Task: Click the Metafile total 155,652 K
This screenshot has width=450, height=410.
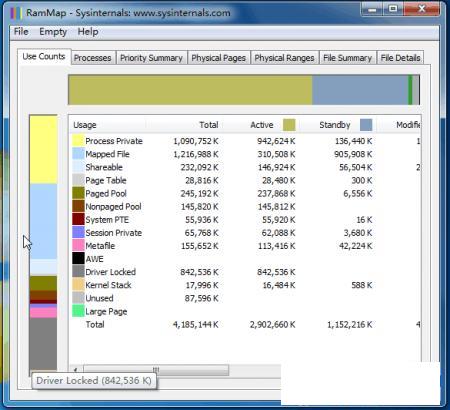Action: tap(200, 246)
